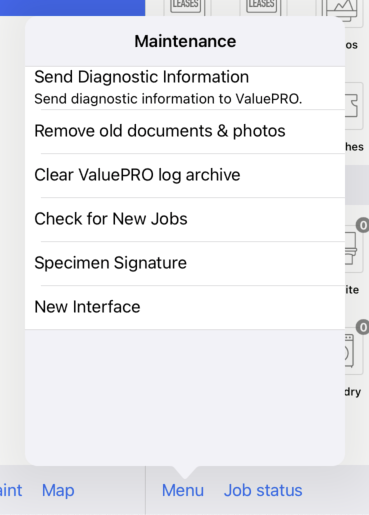The width and height of the screenshot is (369, 515).
Task: Click the laundry machine icon labeled 'dry'
Action: [x=353, y=353]
